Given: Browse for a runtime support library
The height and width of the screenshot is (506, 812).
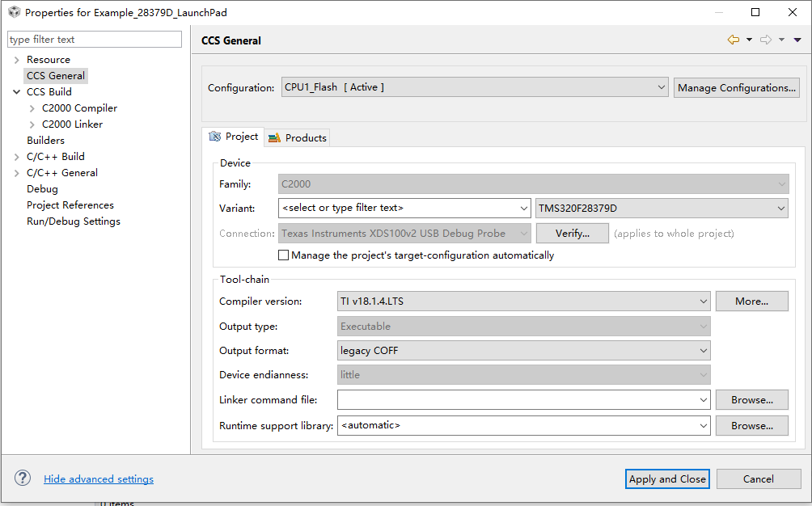Looking at the screenshot, I should click(752, 425).
